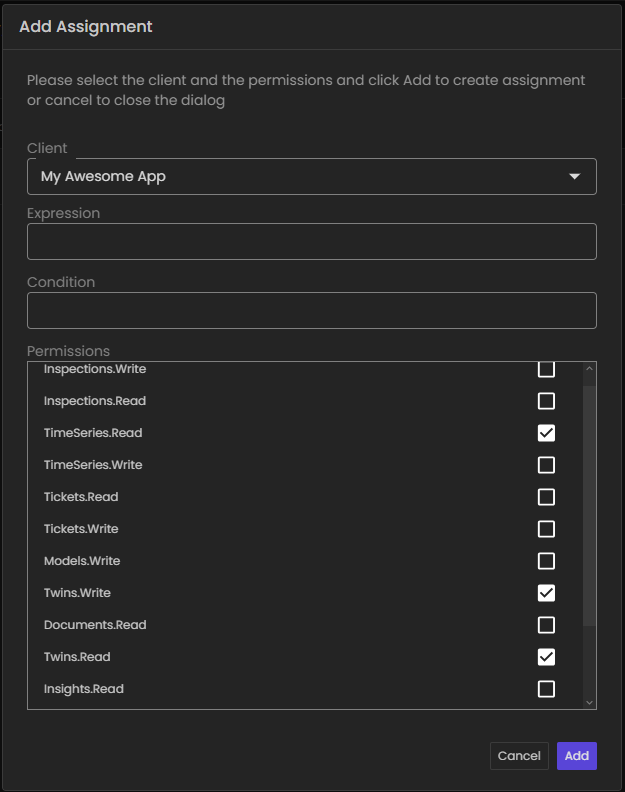
Task: Click Add to create the assignment
Action: pos(576,756)
